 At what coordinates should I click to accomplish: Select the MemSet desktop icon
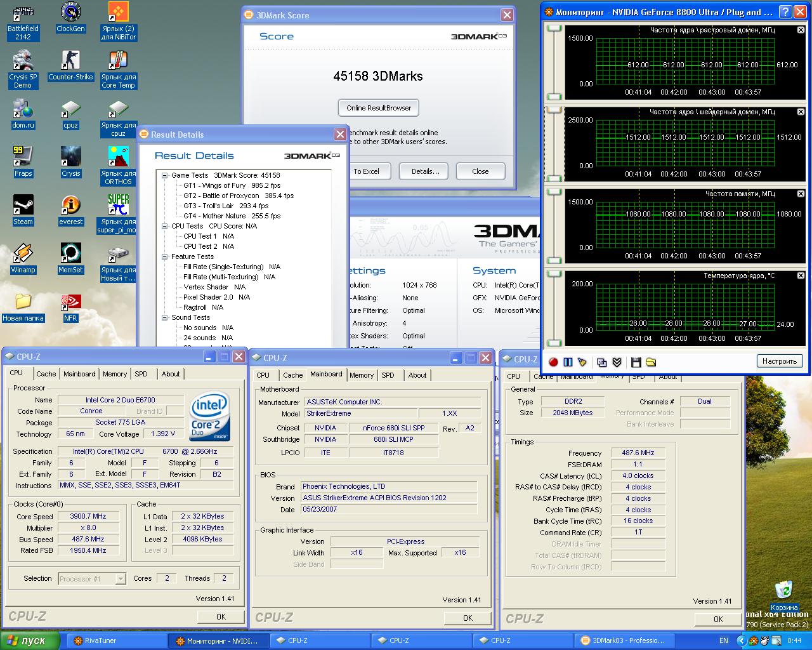click(x=70, y=259)
